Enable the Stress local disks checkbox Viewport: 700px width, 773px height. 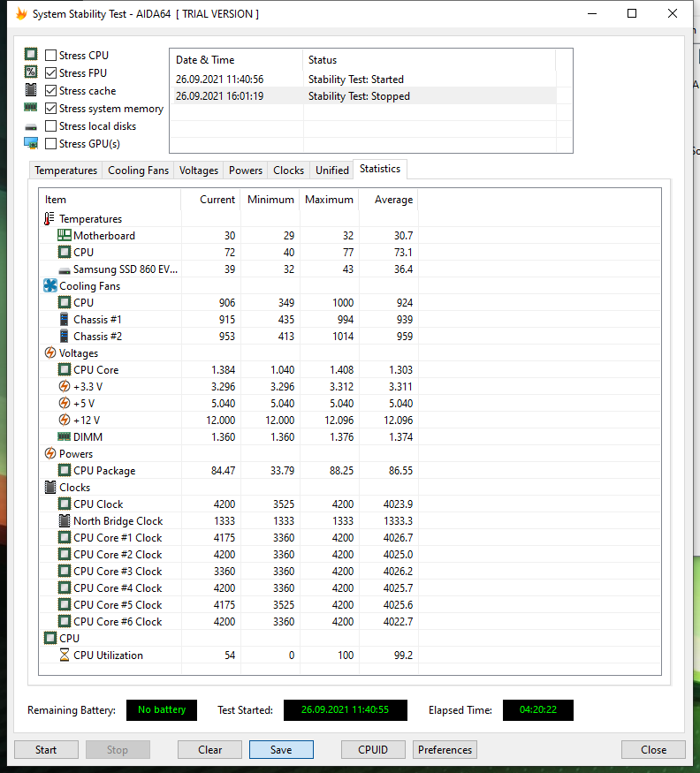tap(50, 125)
